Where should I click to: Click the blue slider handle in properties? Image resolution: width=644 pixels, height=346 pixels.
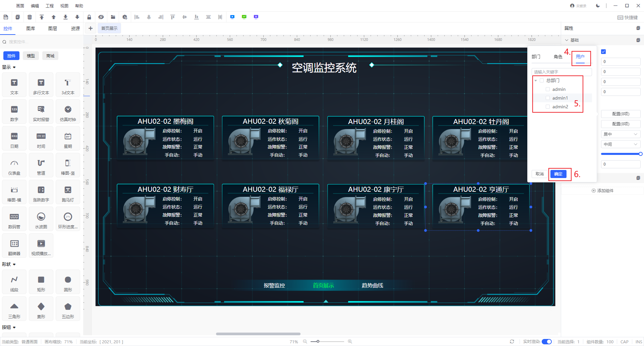pyautogui.click(x=640, y=154)
